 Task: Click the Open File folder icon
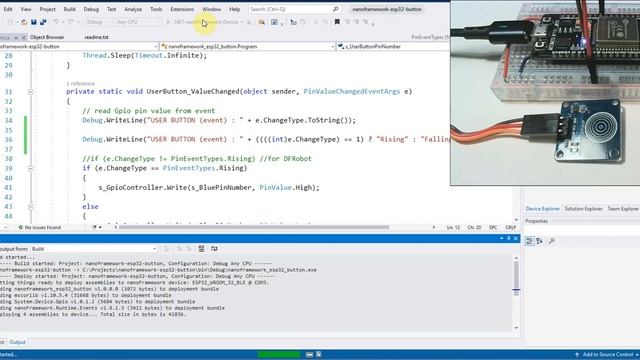[x=24, y=22]
